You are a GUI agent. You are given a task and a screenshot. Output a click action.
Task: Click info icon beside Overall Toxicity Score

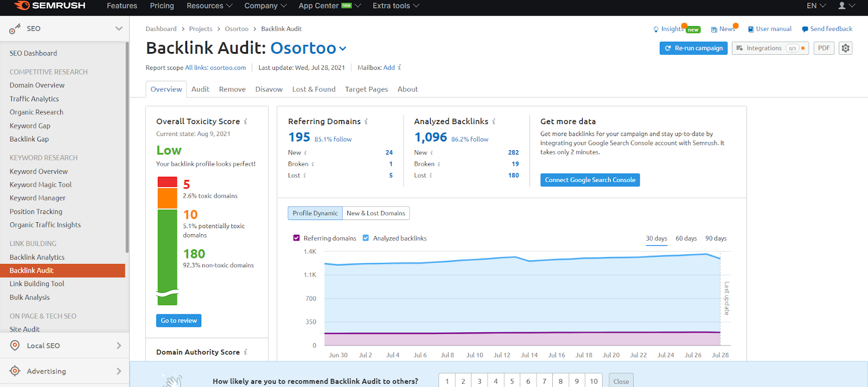[x=245, y=121]
